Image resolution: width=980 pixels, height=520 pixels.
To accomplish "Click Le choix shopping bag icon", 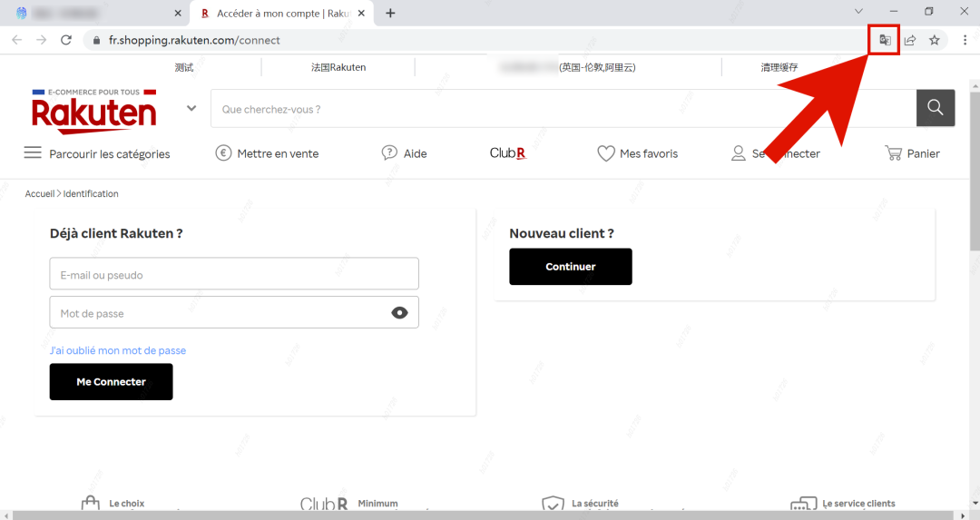I will pos(91,504).
